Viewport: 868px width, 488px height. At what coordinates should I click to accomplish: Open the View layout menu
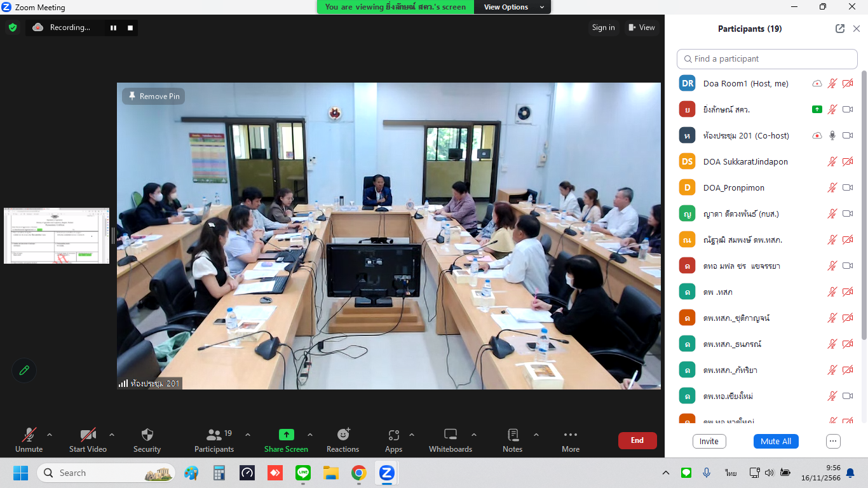[x=641, y=27]
